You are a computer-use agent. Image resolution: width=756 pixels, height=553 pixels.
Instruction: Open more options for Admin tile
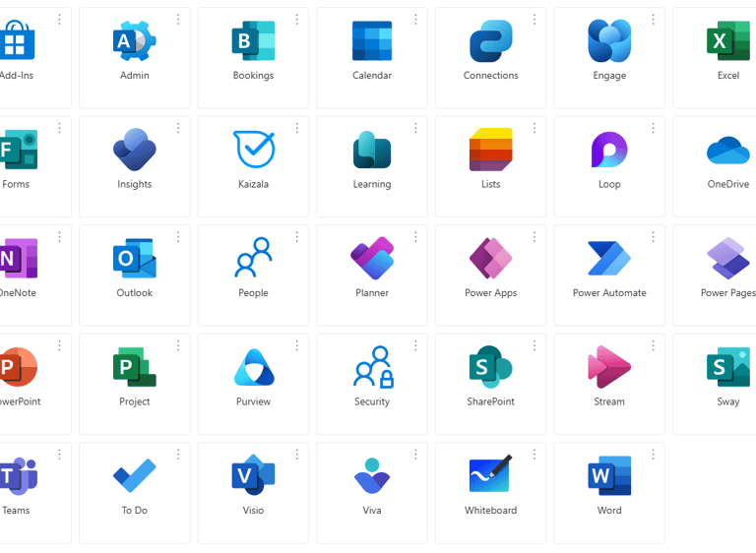[x=178, y=20]
